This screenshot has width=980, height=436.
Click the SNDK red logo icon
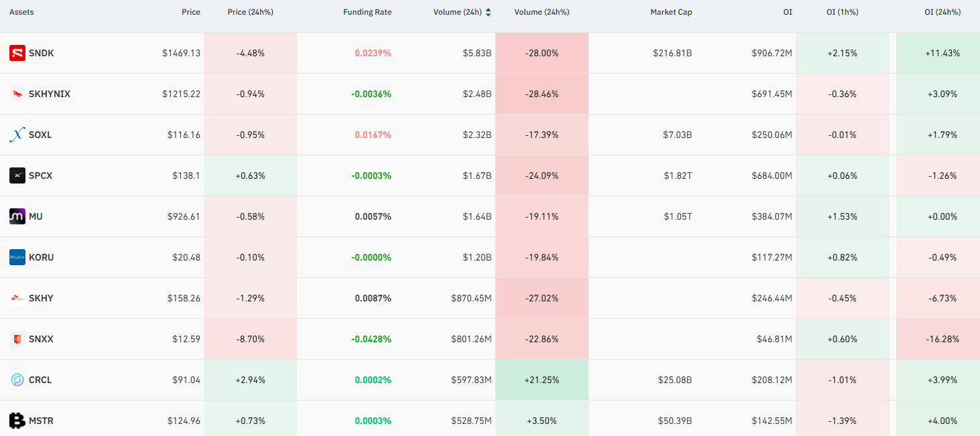pos(17,53)
